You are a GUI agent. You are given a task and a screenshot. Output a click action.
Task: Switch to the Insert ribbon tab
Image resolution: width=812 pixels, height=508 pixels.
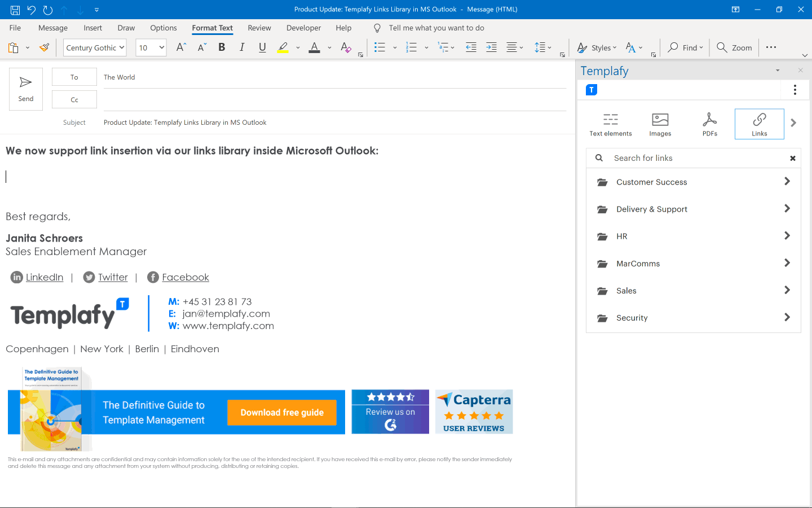coord(92,28)
